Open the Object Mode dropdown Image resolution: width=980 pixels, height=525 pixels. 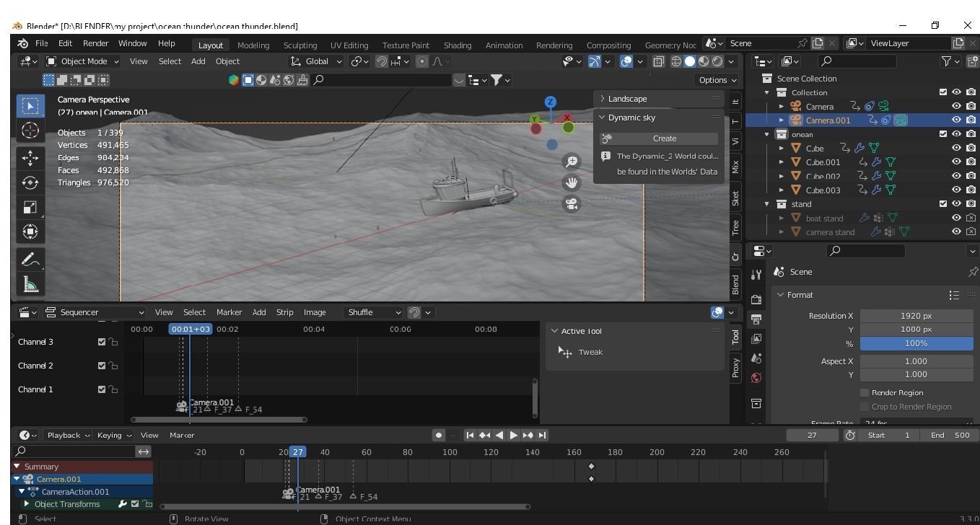coord(83,61)
